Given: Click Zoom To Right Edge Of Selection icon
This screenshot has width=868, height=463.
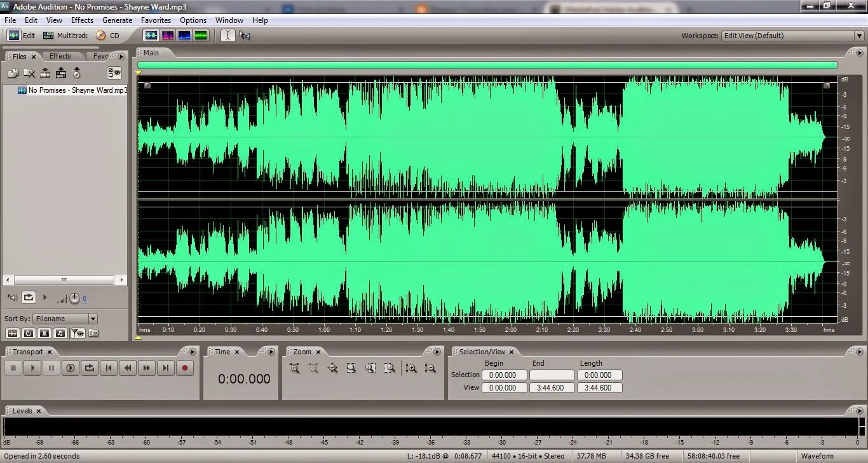Looking at the screenshot, I should click(390, 368).
